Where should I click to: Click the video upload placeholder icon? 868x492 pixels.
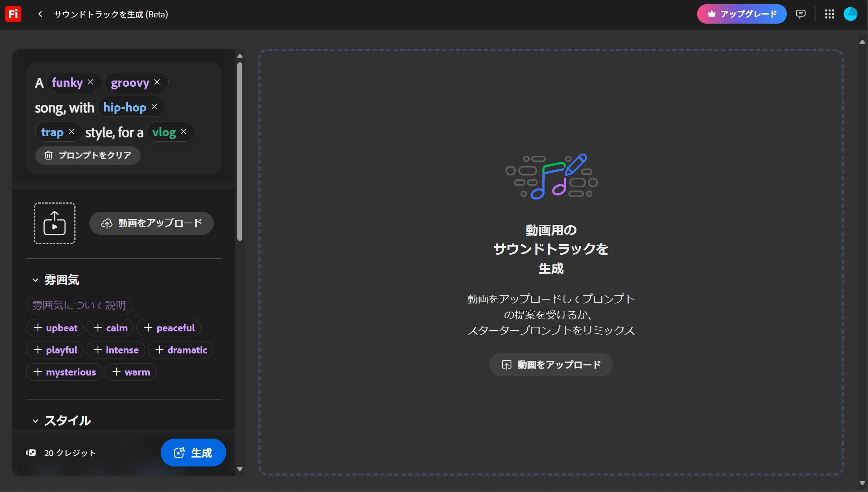coord(54,223)
